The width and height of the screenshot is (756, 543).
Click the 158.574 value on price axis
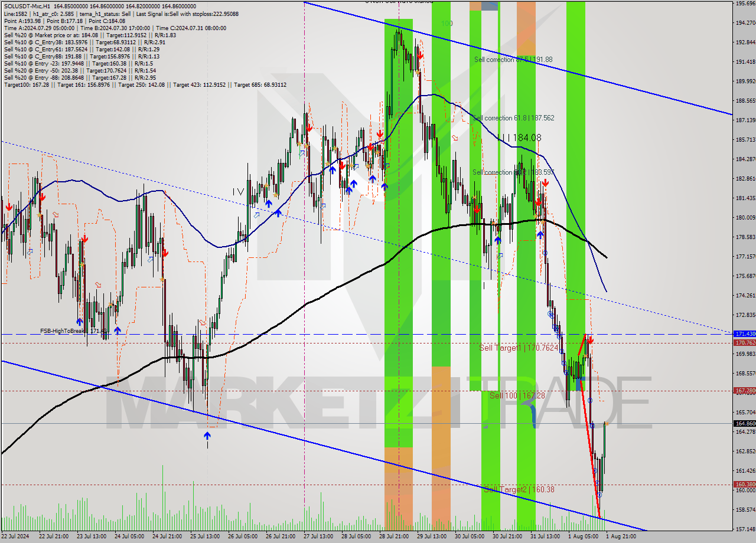(745, 510)
